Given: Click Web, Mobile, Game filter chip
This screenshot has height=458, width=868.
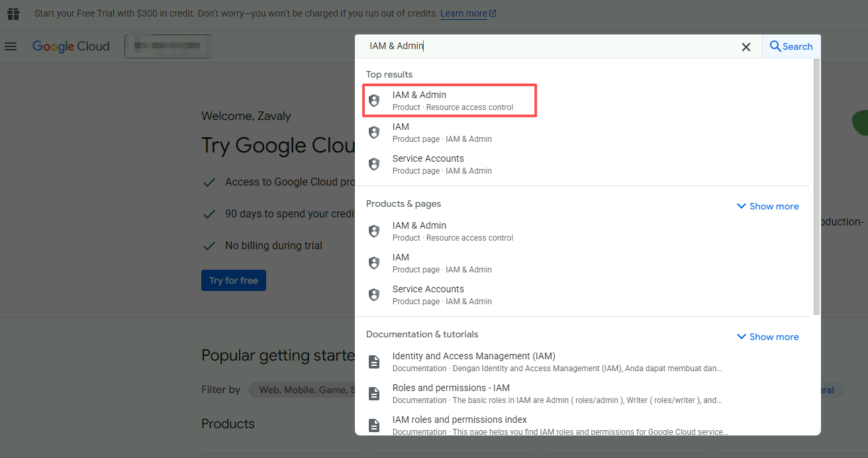Looking at the screenshot, I should [x=303, y=390].
